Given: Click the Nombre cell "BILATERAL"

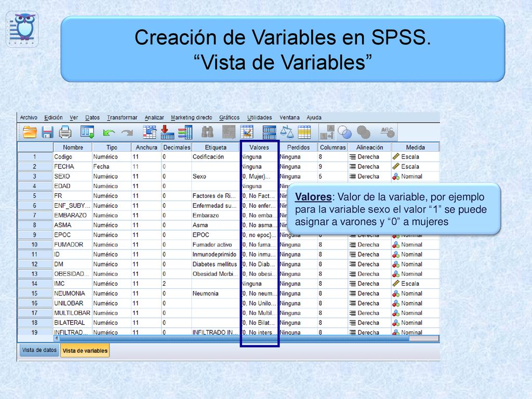Looking at the screenshot, I should (73, 323).
